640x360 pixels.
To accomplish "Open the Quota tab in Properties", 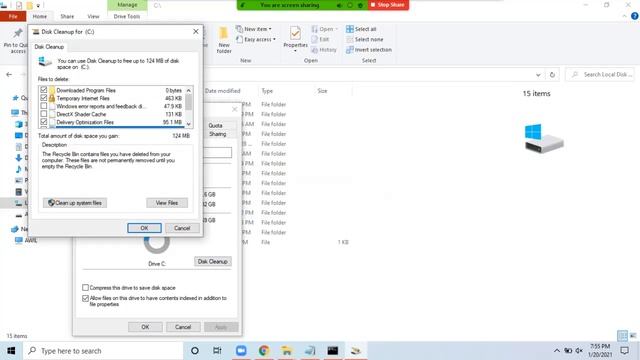I will [216, 125].
